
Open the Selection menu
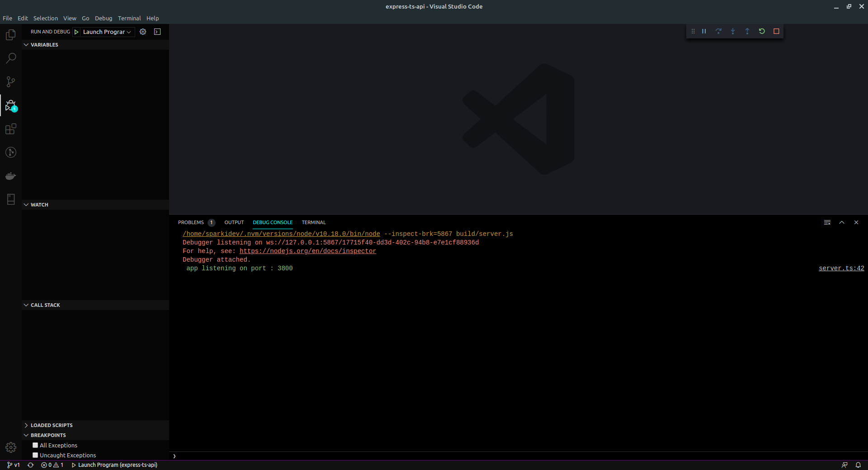pos(46,18)
